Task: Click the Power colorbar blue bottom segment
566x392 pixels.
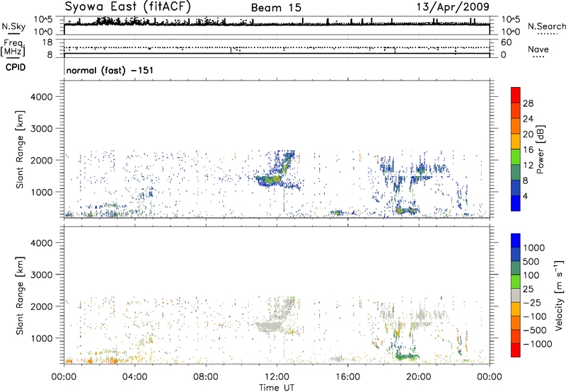Action: coord(516,203)
